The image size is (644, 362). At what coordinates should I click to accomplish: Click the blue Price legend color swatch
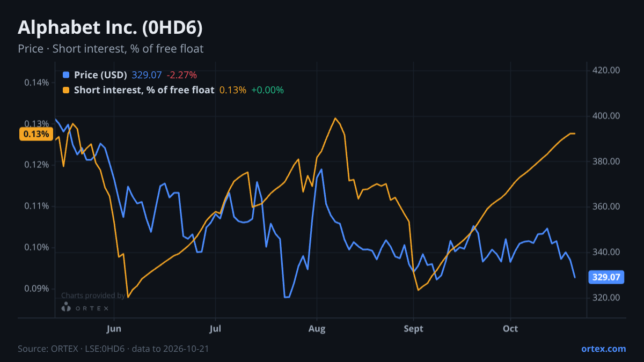(x=66, y=75)
